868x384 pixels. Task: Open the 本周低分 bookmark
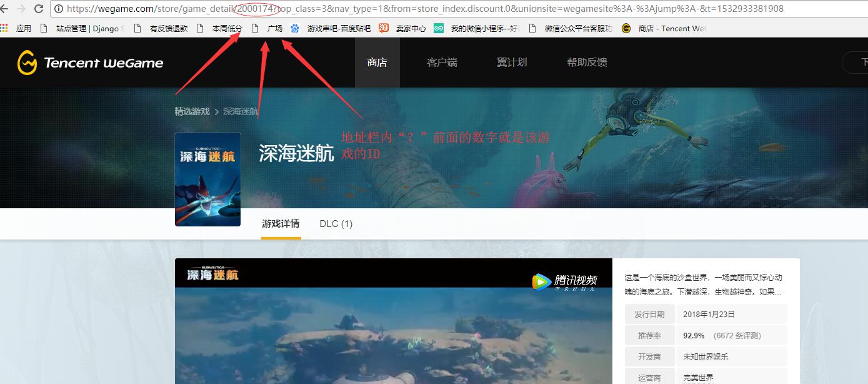coord(219,28)
